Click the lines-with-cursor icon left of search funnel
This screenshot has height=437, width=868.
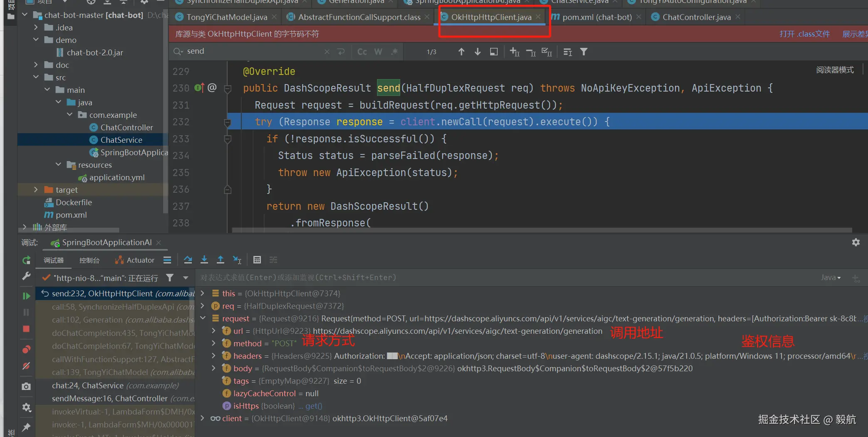click(568, 52)
